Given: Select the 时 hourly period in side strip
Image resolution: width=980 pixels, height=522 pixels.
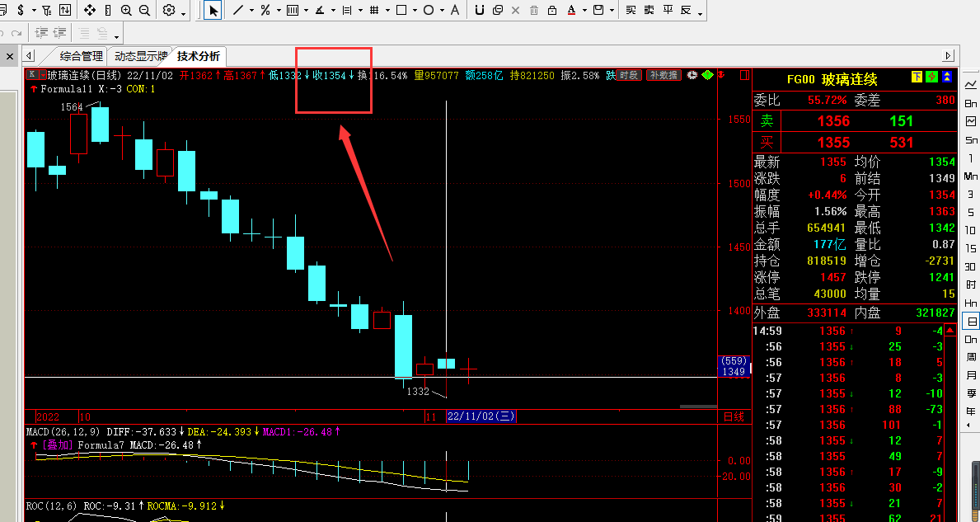Looking at the screenshot, I should [971, 285].
